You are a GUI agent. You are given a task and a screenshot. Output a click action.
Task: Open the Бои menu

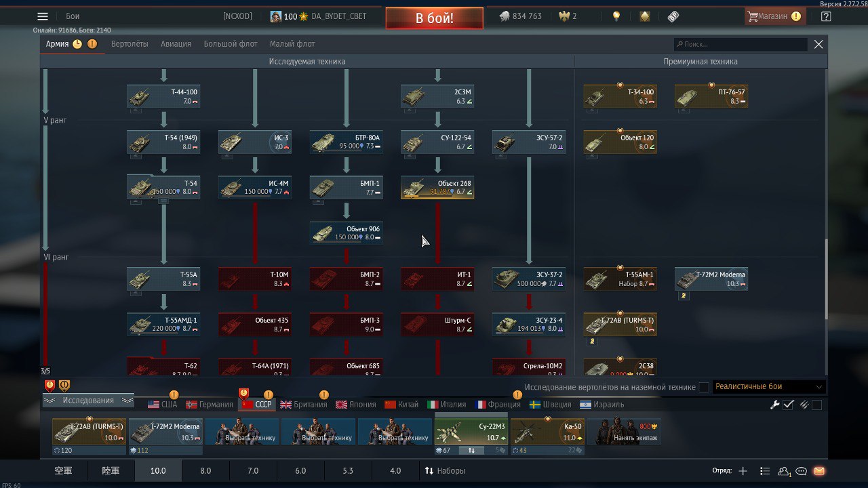pos(73,16)
